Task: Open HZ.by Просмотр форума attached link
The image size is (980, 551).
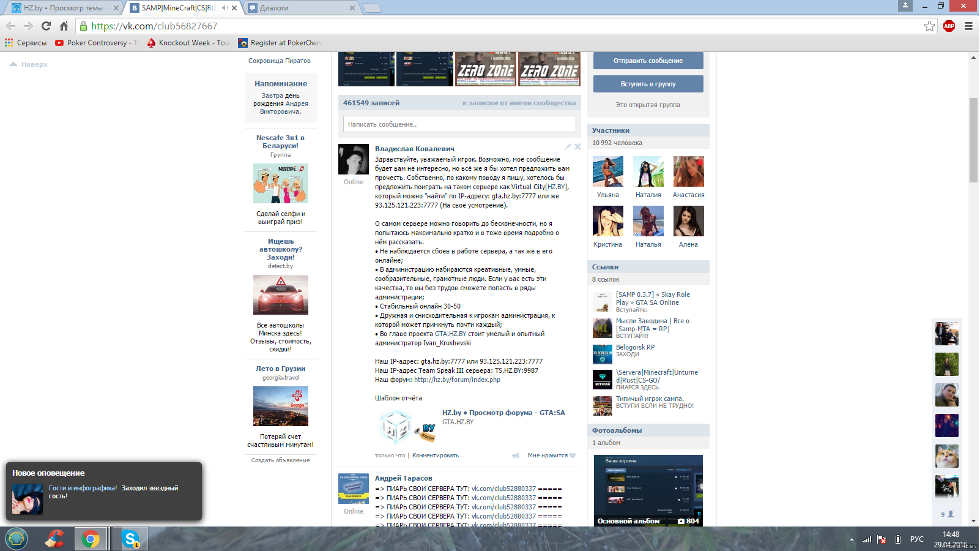Action: [503, 413]
